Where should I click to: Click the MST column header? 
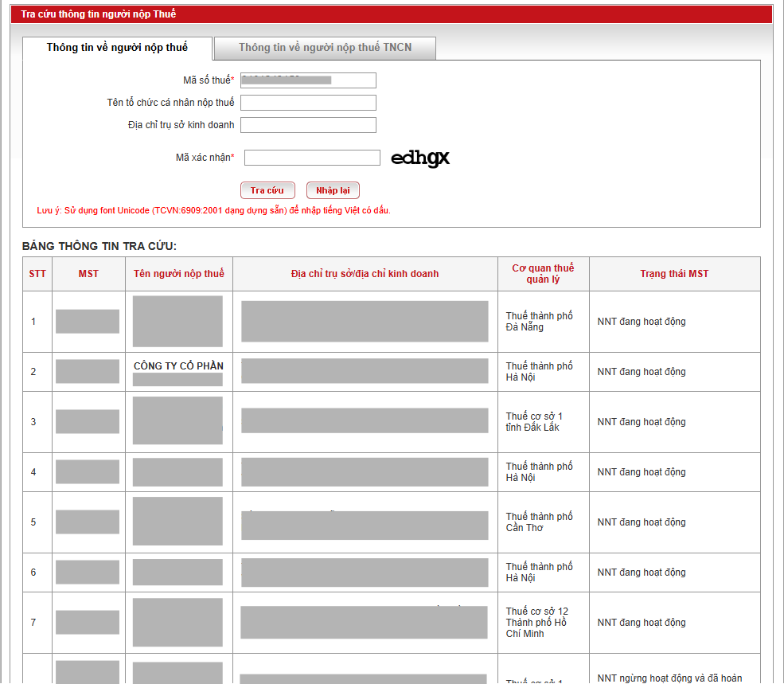tap(88, 274)
